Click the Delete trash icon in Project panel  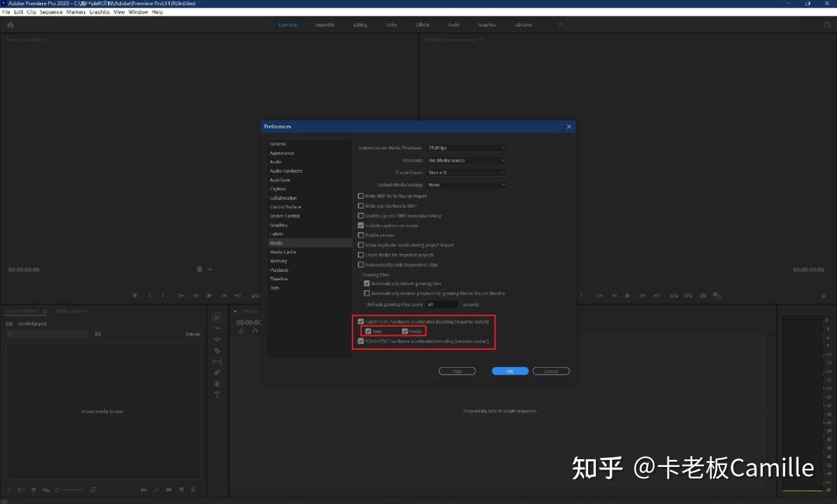pyautogui.click(x=193, y=490)
